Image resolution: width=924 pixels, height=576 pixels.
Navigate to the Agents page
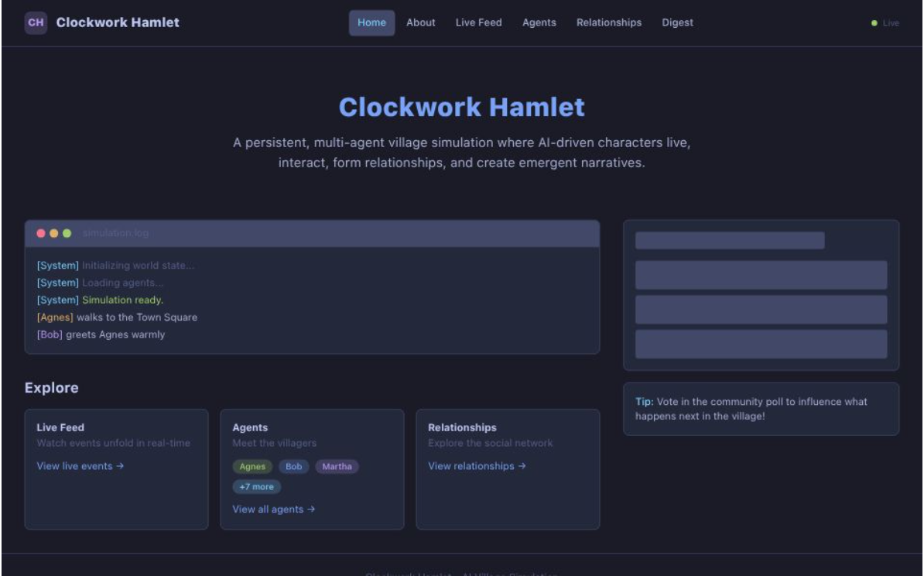point(539,22)
